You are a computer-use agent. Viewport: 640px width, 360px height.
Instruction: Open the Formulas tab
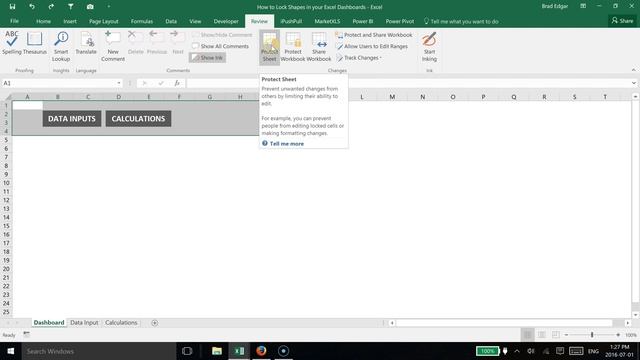click(142, 21)
